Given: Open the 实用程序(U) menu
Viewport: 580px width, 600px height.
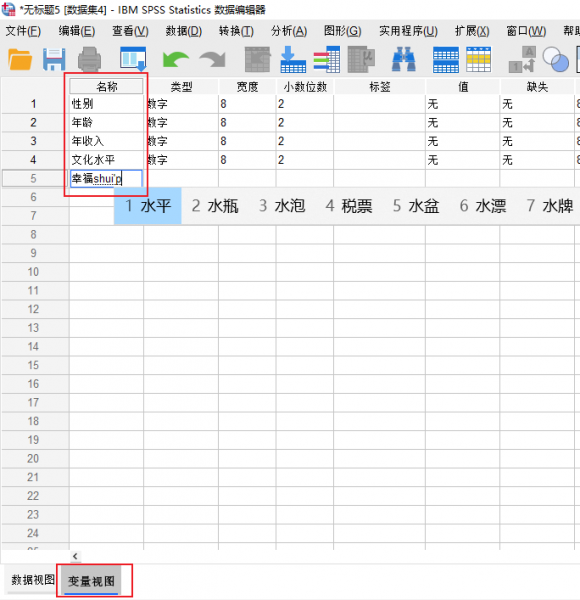Looking at the screenshot, I should coord(408,31).
